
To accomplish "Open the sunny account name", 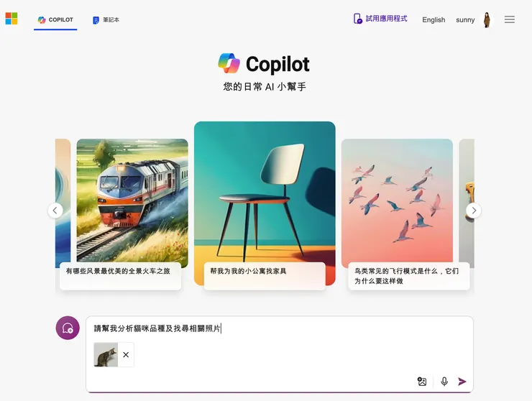I will pyautogui.click(x=465, y=19).
